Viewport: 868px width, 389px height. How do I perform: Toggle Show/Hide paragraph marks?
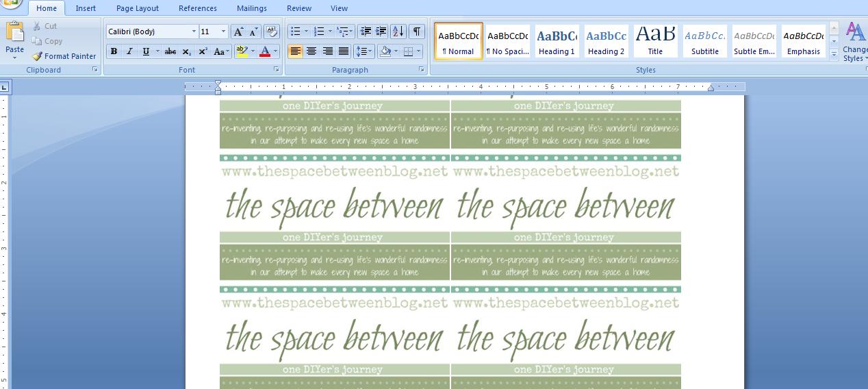click(416, 32)
